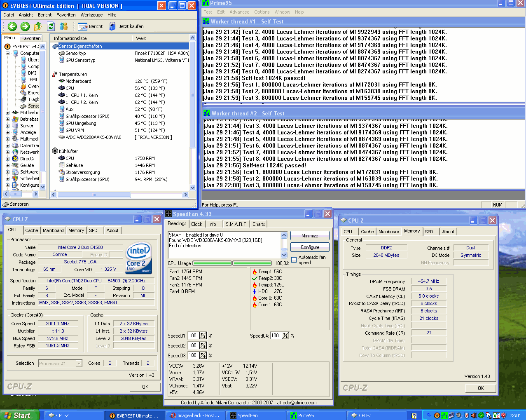Screen dimensions: 526x420
Task: Select the DirectX tree item
Action: click(x=27, y=159)
